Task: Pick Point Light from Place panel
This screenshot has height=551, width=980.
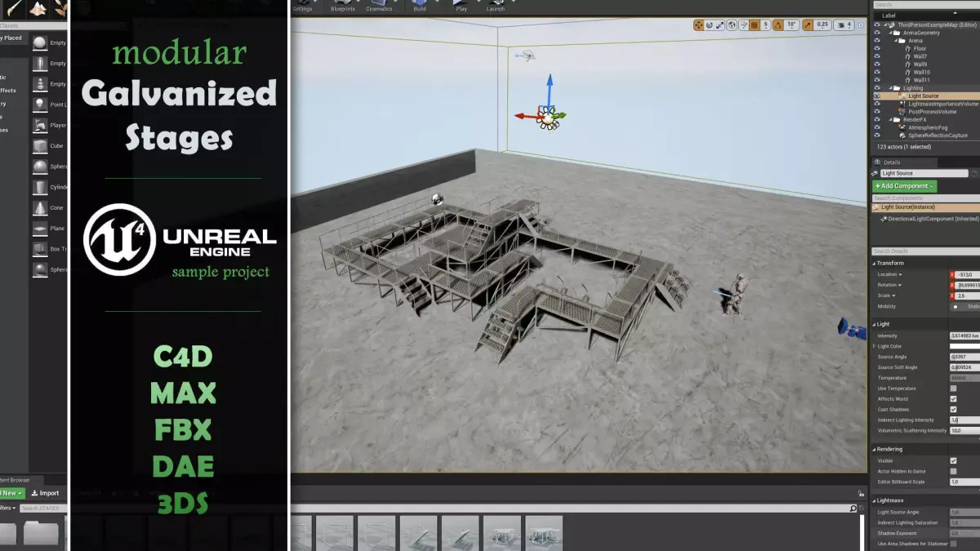Action: (50, 104)
